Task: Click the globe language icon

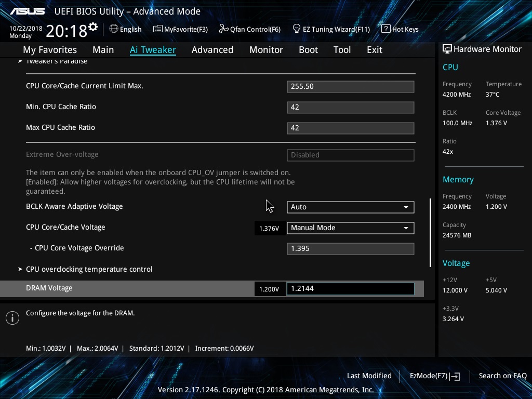Action: 114,29
